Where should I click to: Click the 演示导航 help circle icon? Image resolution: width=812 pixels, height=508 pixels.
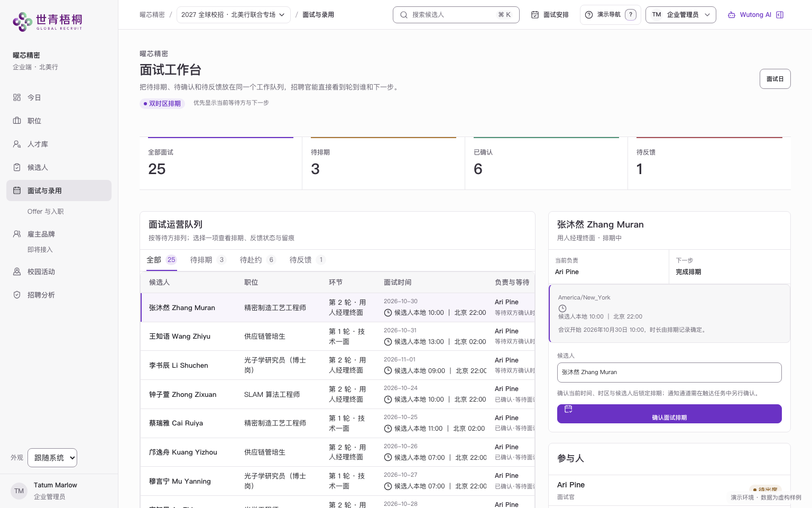coord(589,15)
